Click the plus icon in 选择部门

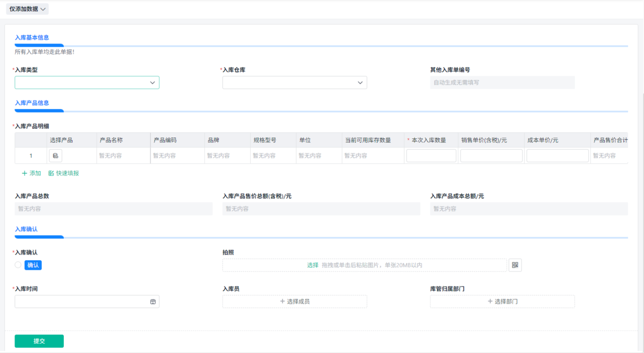tap(490, 301)
